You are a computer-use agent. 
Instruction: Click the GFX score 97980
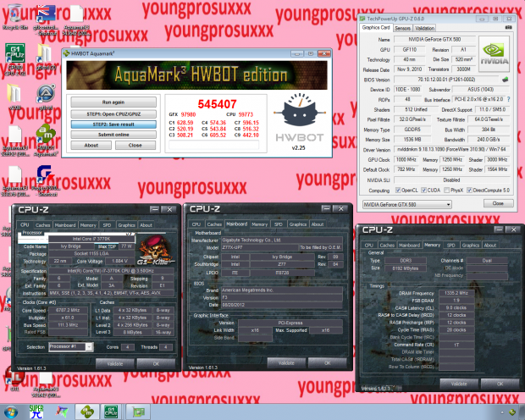(188, 114)
